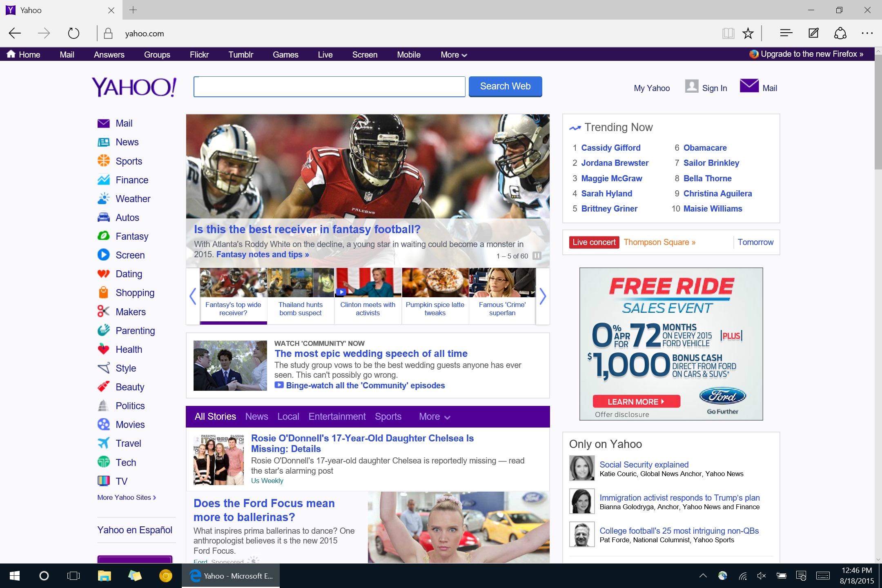Click the taskbar clock showing 12:46 PM
Image resolution: width=882 pixels, height=588 pixels.
click(857, 576)
